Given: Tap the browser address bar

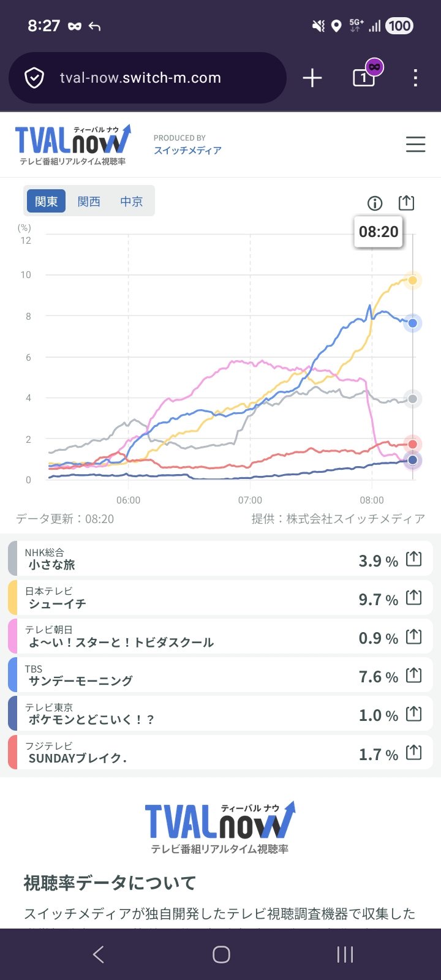Looking at the screenshot, I should tap(147, 78).
